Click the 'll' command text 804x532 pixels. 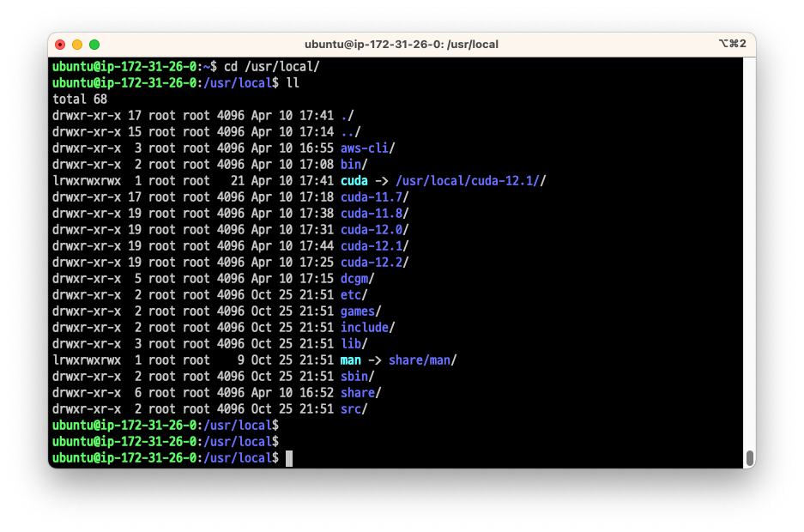(x=293, y=83)
